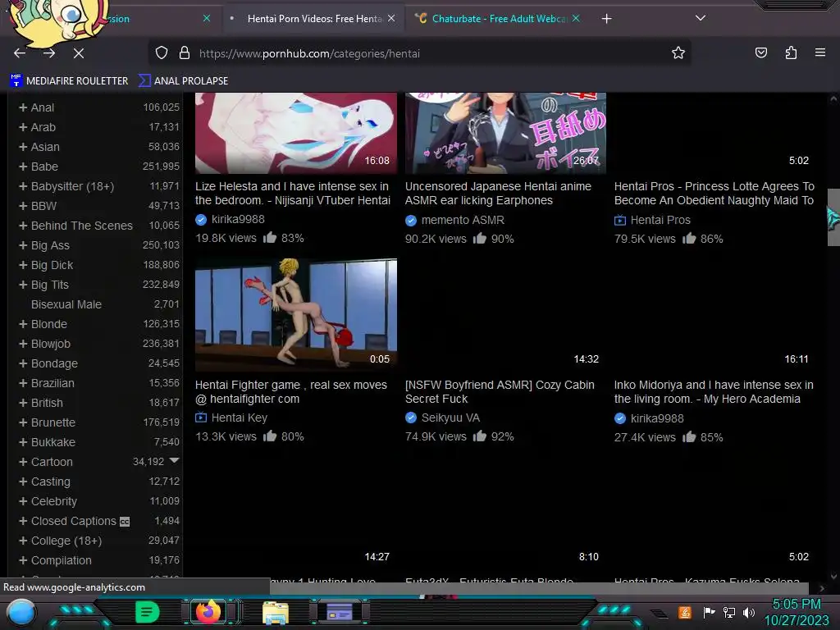Screen dimensions: 840x630
Task: Expand the Brazilian category plus sign
Action: tap(23, 383)
